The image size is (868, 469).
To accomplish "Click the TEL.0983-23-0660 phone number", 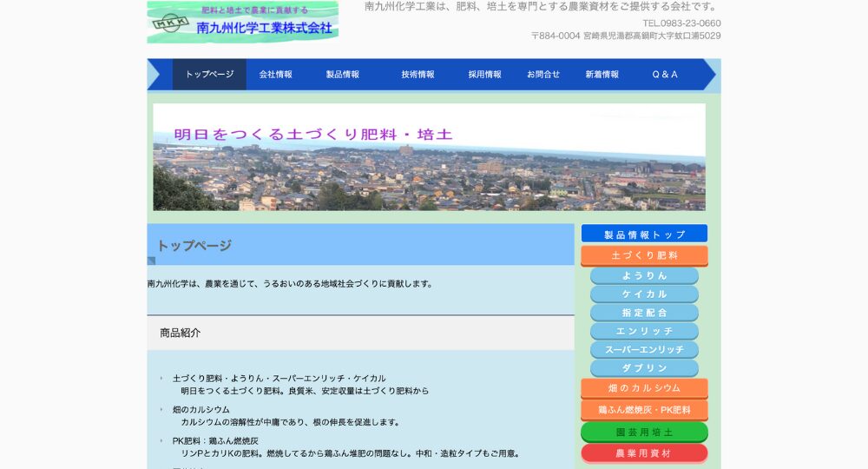I will 681,23.
